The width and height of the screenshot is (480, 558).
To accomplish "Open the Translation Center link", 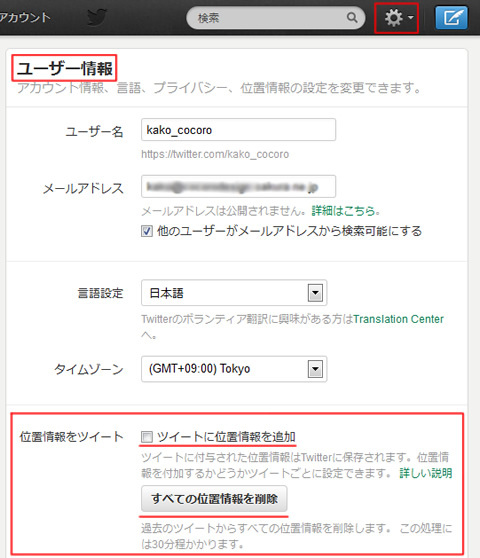I will pos(398,319).
